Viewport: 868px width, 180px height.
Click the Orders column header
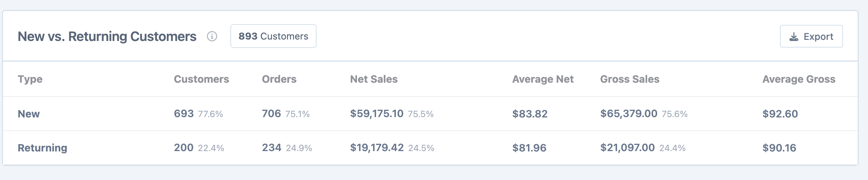[279, 79]
